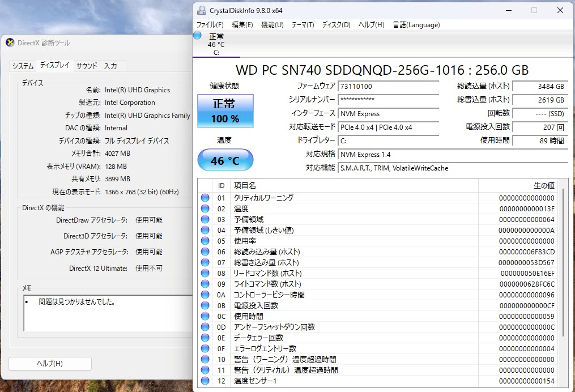Click DirectX 12 Ultimate 使用不可 text
Screen dimensions: 575x392
pyautogui.click(x=116, y=268)
